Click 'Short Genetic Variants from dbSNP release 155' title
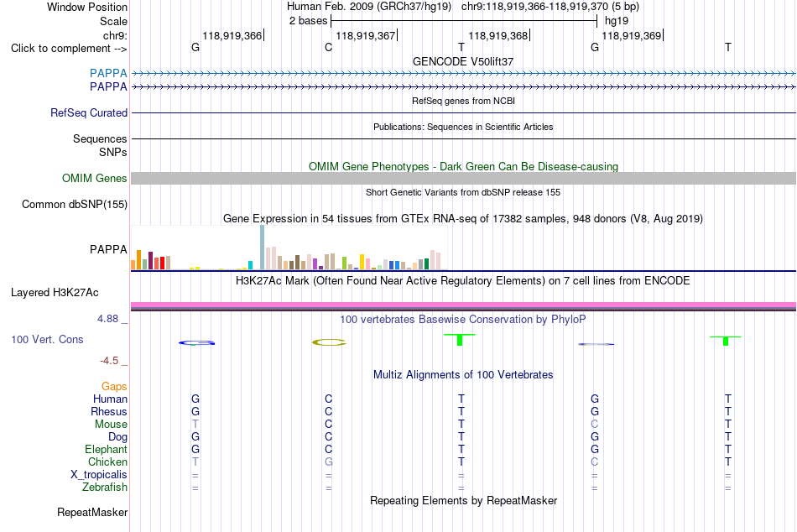Viewport: 797px width, 532px height. point(463,192)
